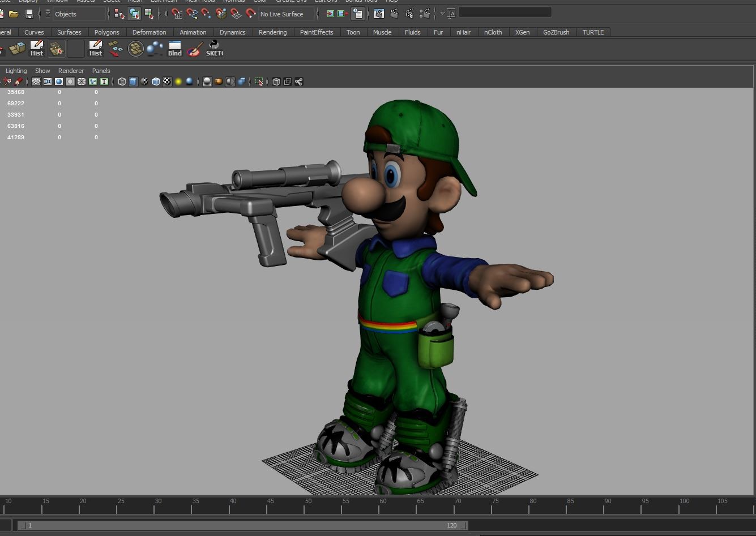The image size is (756, 536).
Task: Select the Snap to Grids magnet icon
Action: coord(176,13)
